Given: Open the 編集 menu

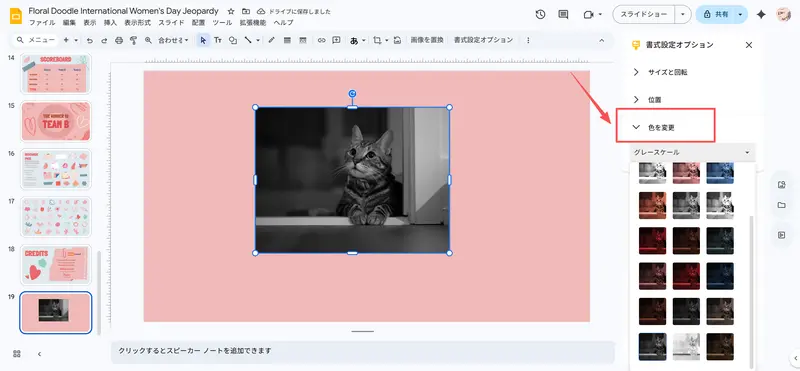Looking at the screenshot, I should click(69, 22).
